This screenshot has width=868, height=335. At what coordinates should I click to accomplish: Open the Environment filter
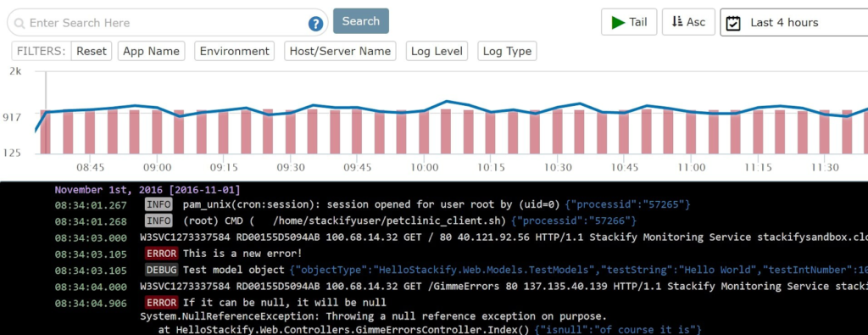coord(235,51)
